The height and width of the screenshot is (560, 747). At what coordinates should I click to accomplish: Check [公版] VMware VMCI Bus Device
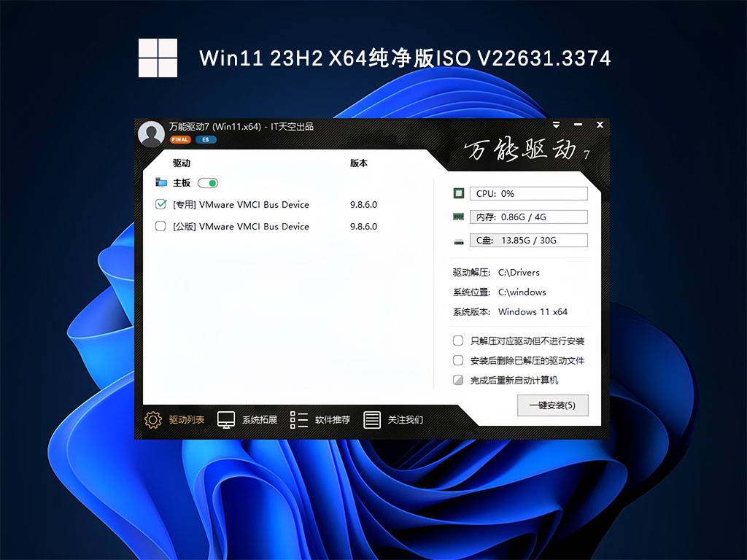161,227
